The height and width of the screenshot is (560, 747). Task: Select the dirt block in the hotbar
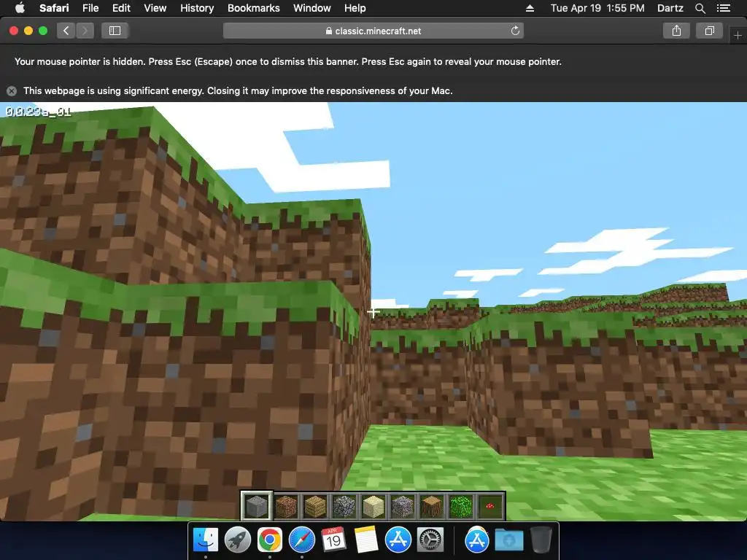tap(286, 506)
